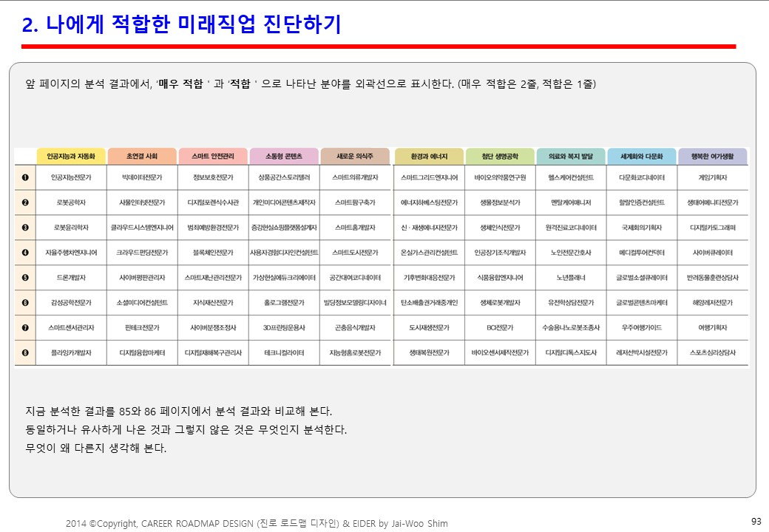This screenshot has height=532, width=769.
Task: Pick the '정보보호전문가' cell
Action: (x=213, y=177)
